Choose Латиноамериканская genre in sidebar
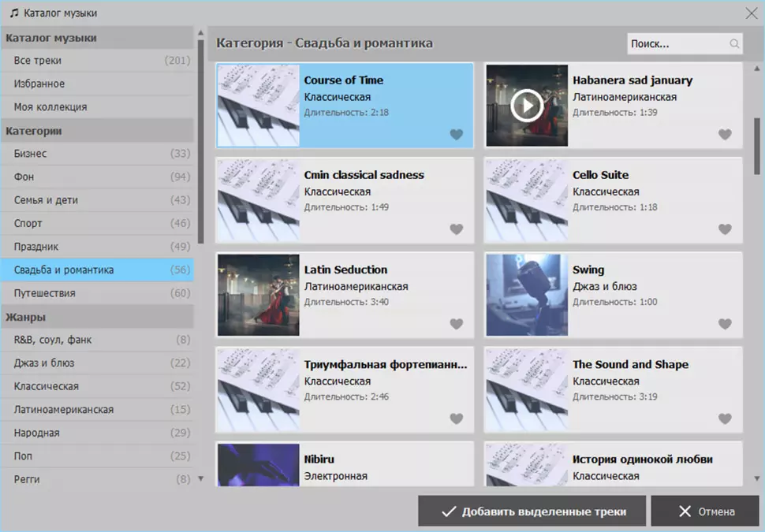The height and width of the screenshot is (532, 765). (97, 410)
